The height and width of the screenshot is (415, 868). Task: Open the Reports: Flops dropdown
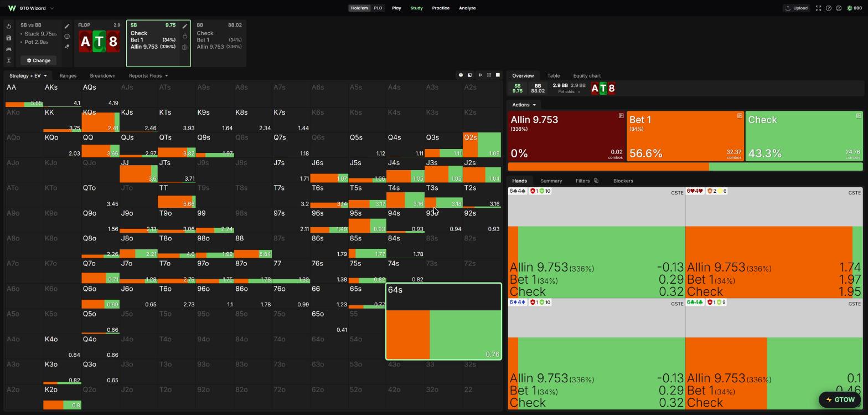coord(148,75)
